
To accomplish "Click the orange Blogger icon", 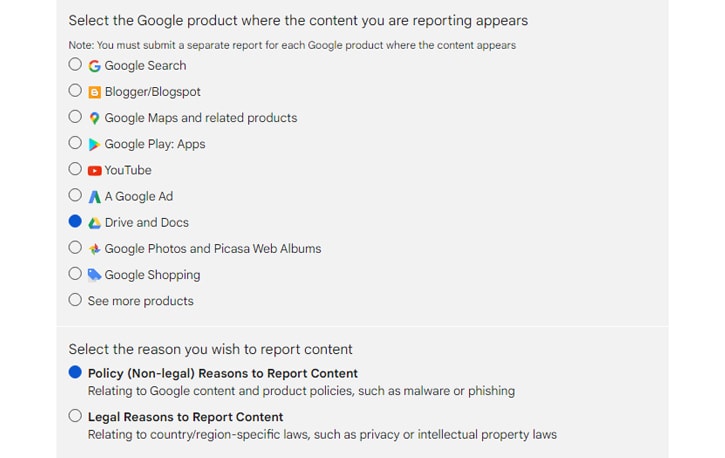I will [94, 92].
